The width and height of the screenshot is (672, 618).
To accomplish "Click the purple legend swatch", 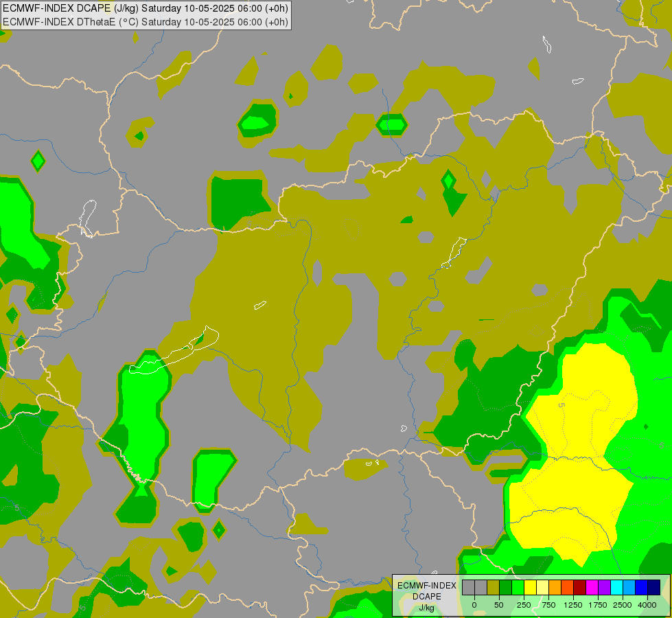I will coord(604,587).
